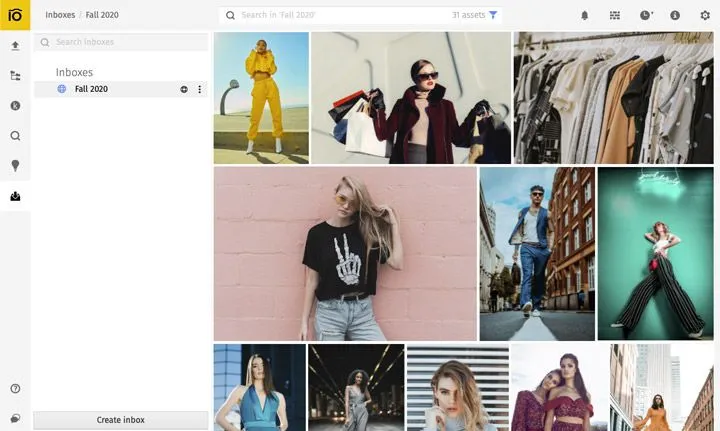Click the Inboxes panel heading
Screen dimensions: 720x431
coord(74,72)
